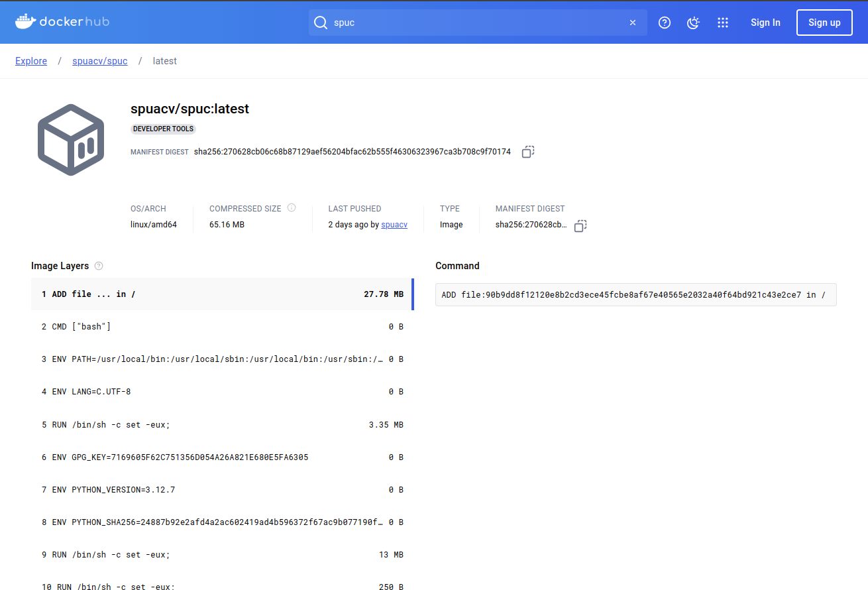Click the Docker Hub logo
The width and height of the screenshot is (868, 590).
coord(62,22)
